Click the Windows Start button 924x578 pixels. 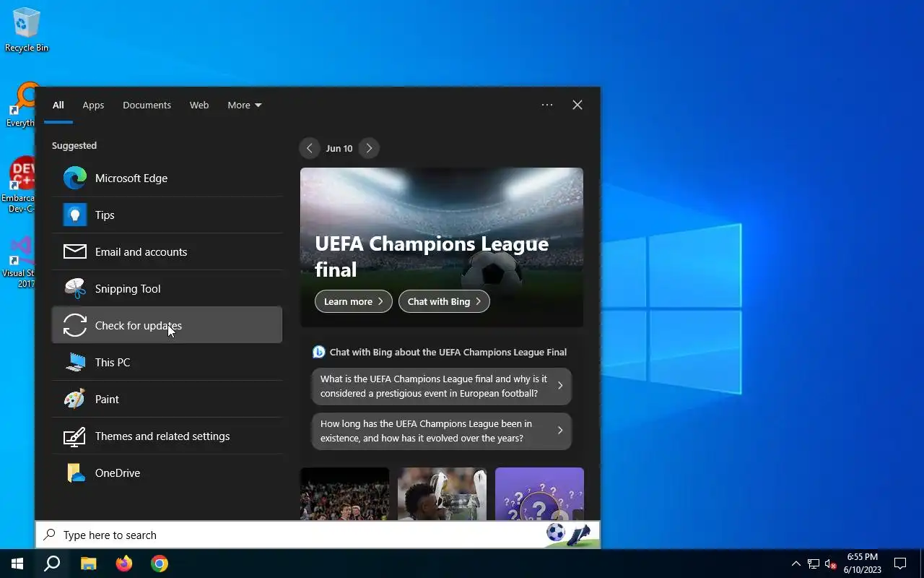click(17, 564)
